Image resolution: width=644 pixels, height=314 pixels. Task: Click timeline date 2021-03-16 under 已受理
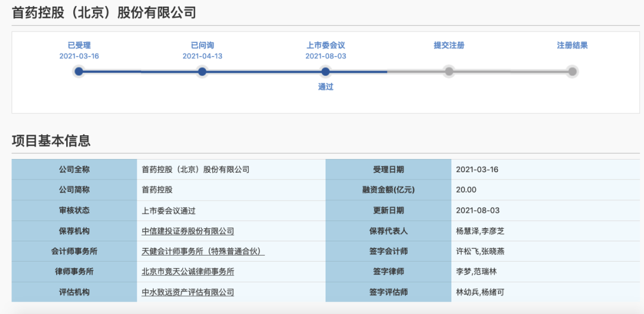coord(79,56)
